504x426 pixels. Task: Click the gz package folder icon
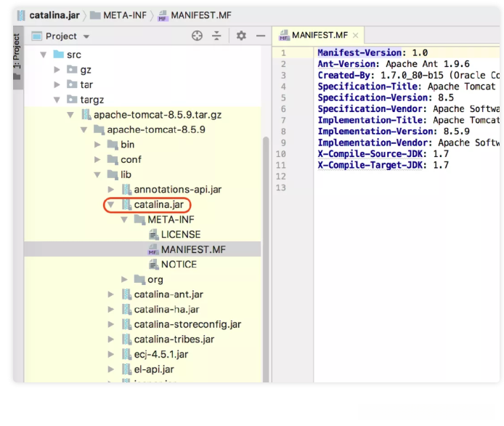pos(72,69)
